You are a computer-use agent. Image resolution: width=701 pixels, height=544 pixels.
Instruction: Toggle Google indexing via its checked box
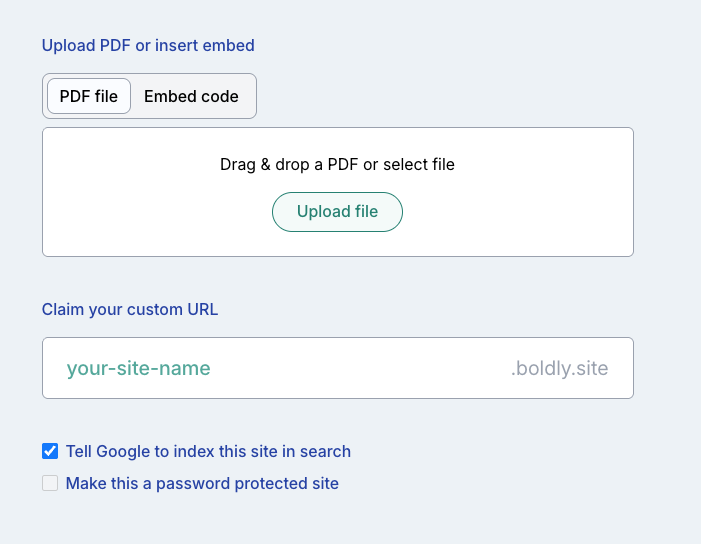pos(50,451)
